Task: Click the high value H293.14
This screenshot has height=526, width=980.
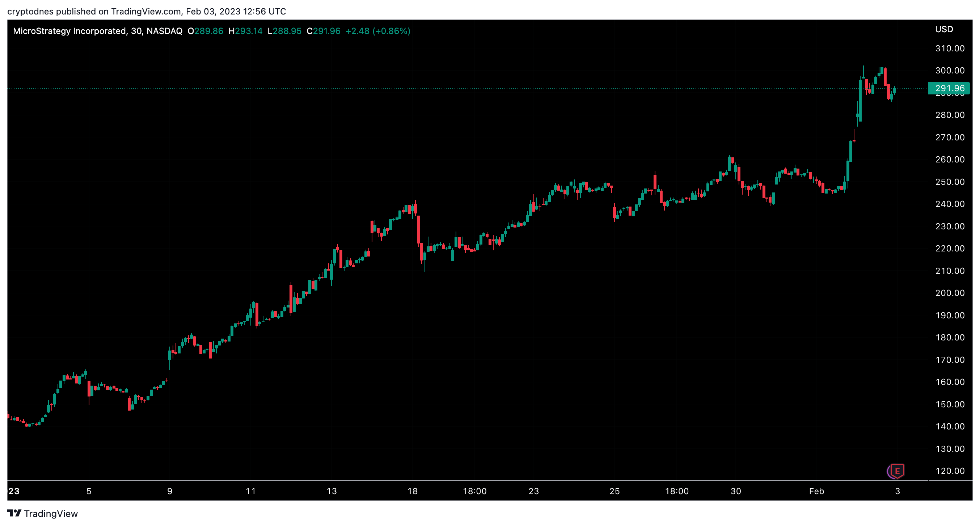Action: [x=245, y=31]
